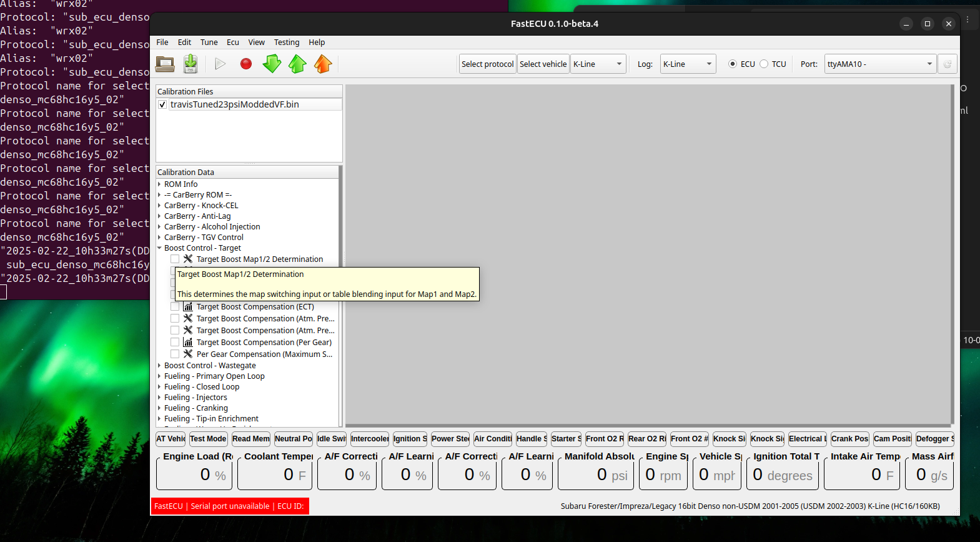The image size is (980, 542).
Task: Click the Rear O2 switch button
Action: [647, 439]
